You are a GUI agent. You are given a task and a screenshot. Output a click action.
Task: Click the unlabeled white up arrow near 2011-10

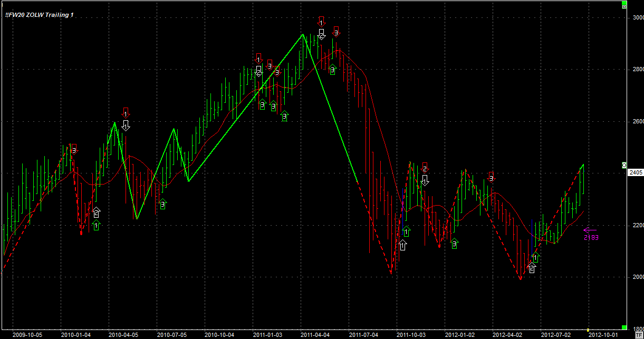[403, 245]
